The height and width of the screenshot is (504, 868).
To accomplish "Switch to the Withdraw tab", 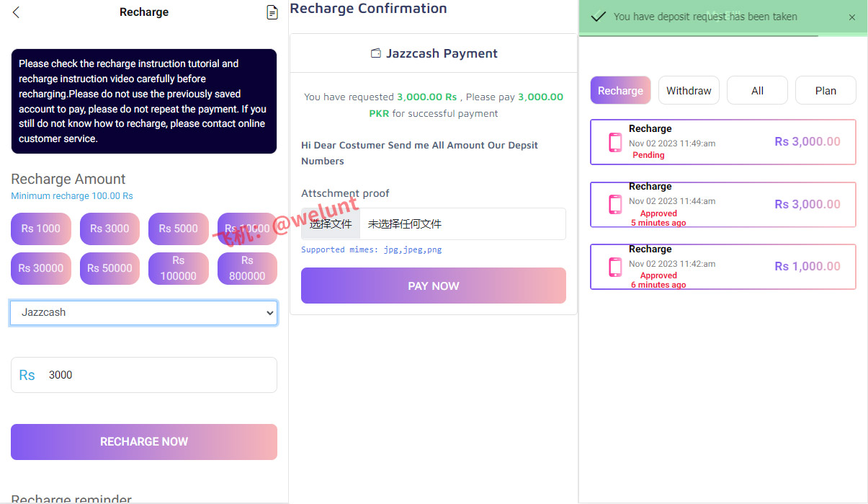I will (x=689, y=91).
